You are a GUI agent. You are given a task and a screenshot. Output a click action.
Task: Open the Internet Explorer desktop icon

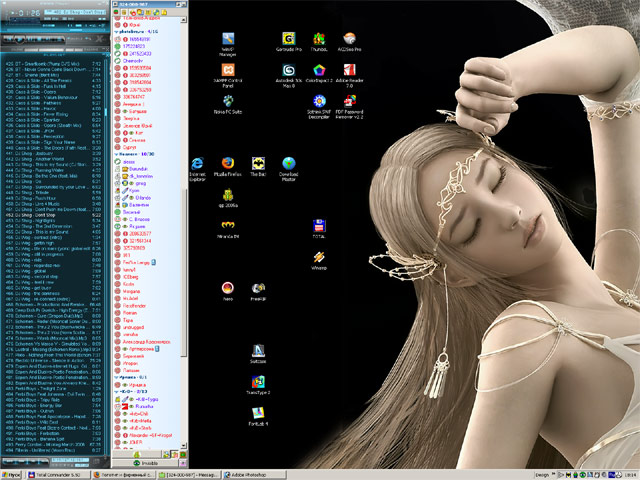197,169
